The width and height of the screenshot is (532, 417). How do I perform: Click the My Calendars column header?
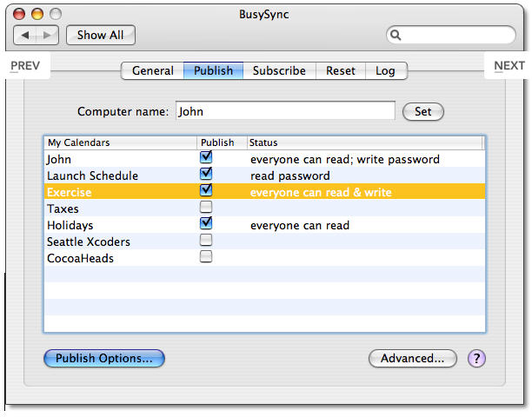(x=121, y=142)
